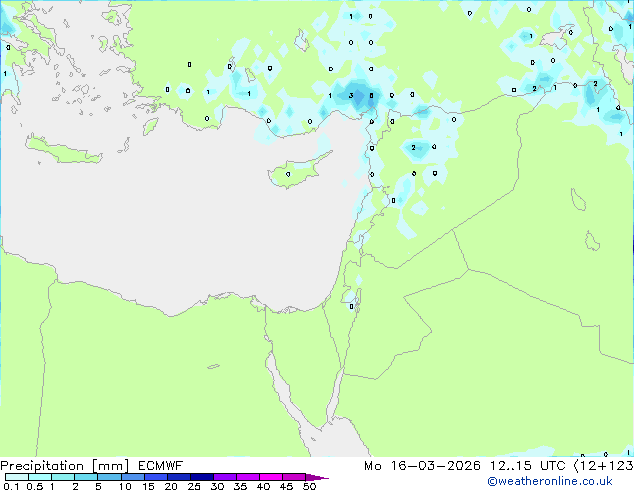The image size is (634, 490).
Task: Click the '40' legend scale number
Action: 263,486
